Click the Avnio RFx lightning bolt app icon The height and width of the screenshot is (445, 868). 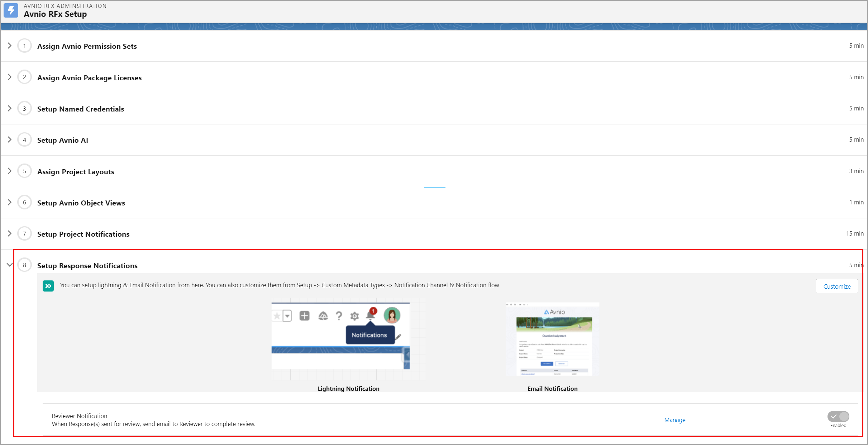(11, 10)
